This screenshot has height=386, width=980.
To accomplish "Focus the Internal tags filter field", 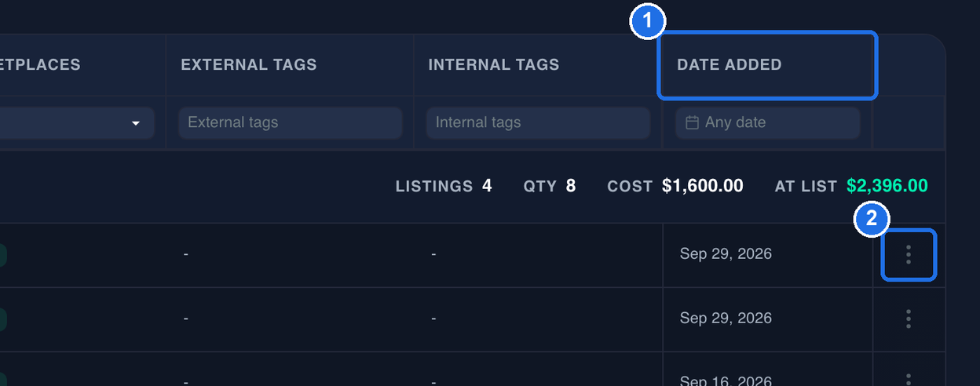I will (x=538, y=122).
